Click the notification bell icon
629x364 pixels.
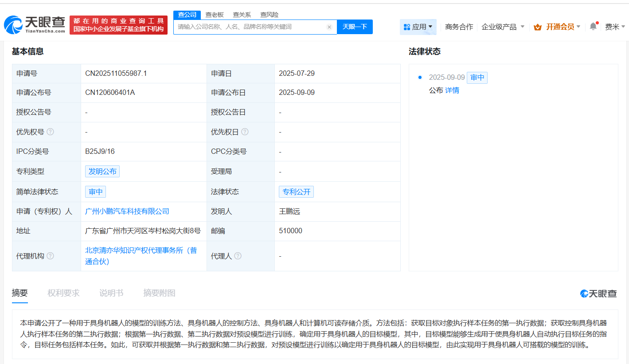coord(593,27)
